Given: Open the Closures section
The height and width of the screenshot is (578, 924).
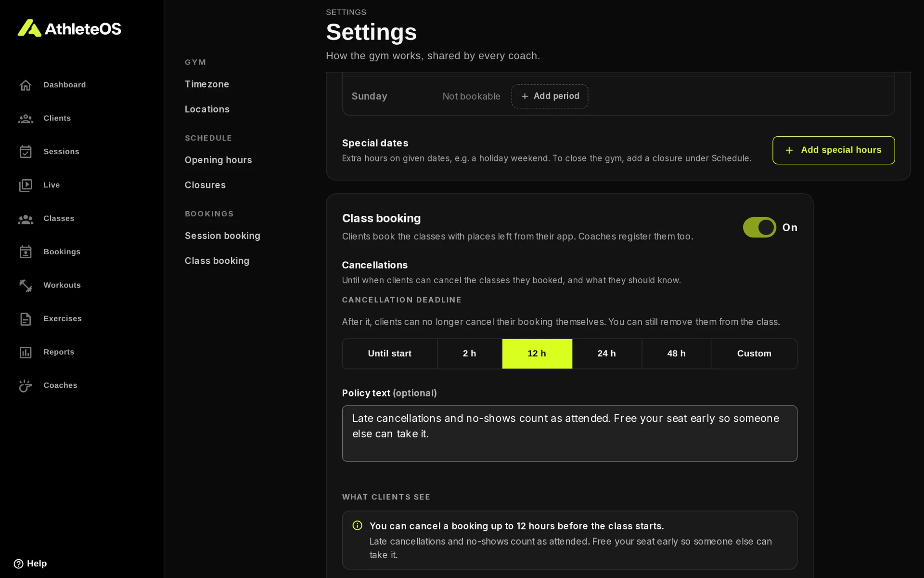Looking at the screenshot, I should pyautogui.click(x=205, y=185).
